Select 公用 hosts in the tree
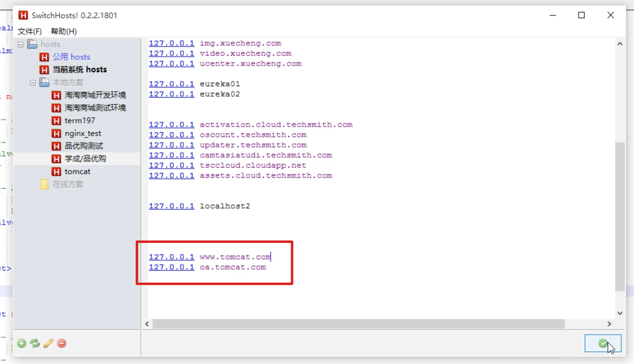 click(x=71, y=57)
